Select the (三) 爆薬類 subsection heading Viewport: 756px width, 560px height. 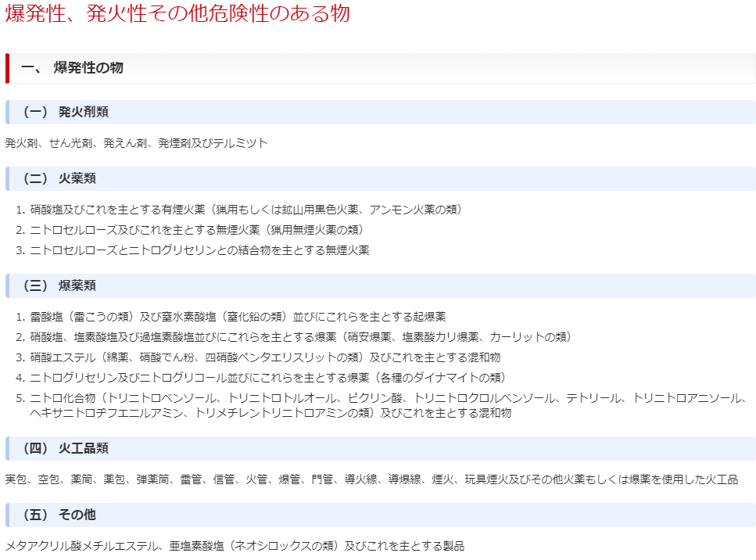tap(59, 285)
